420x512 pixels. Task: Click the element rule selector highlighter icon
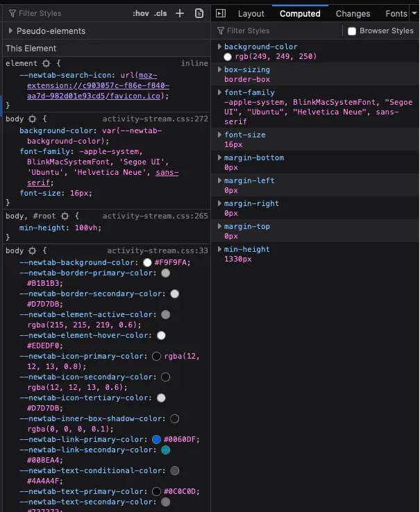pos(47,63)
